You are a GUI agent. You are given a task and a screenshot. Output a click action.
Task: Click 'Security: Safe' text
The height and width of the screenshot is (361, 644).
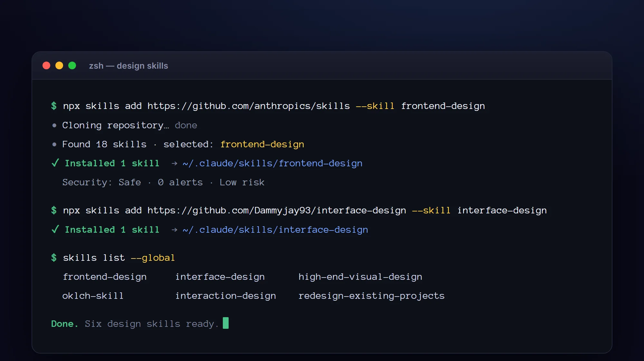click(x=101, y=182)
